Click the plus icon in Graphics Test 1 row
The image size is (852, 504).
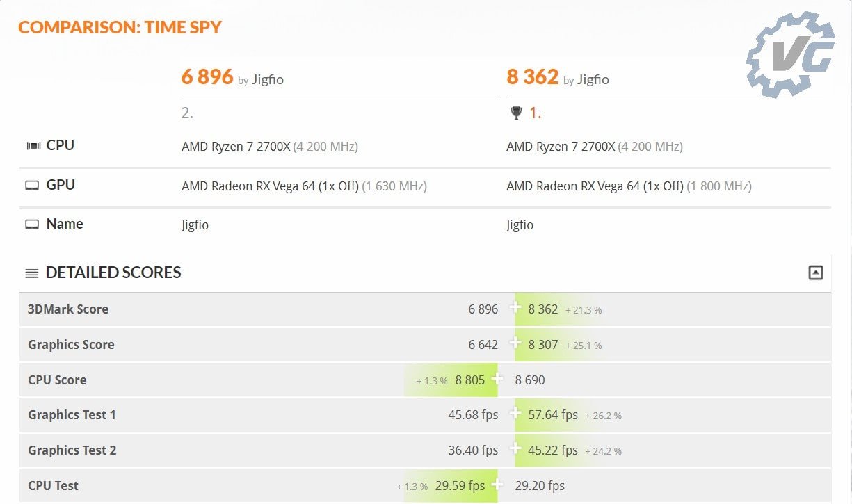pyautogui.click(x=515, y=414)
